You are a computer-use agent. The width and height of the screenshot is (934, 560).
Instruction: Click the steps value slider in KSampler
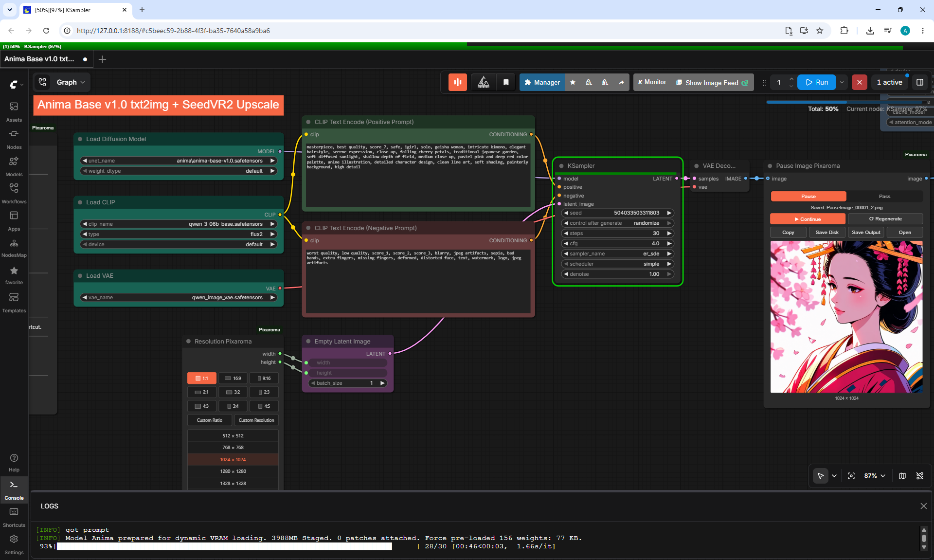618,233
